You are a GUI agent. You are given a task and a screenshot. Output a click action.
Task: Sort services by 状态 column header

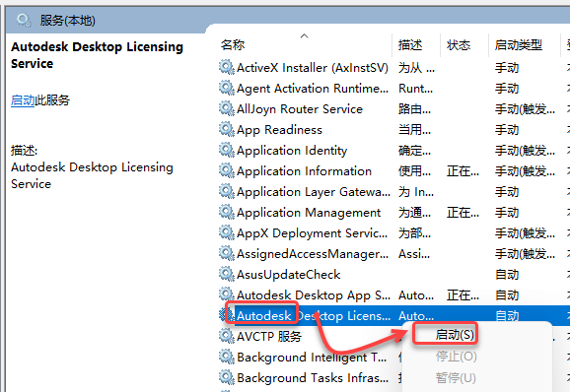click(459, 45)
